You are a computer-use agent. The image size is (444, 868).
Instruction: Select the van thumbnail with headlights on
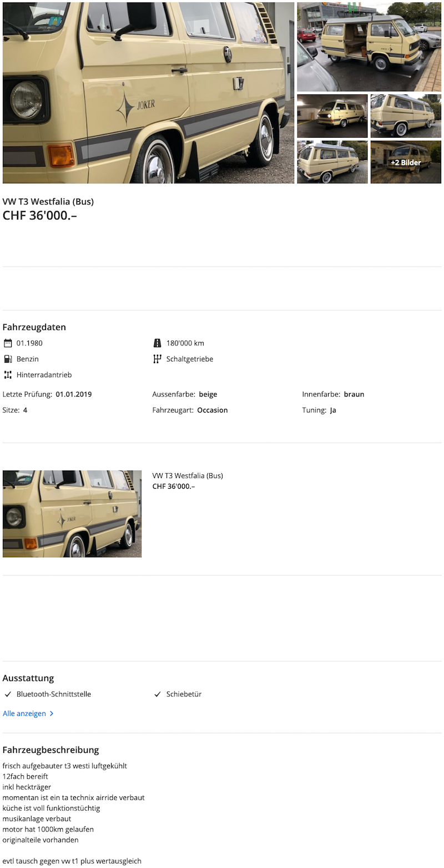click(x=332, y=116)
